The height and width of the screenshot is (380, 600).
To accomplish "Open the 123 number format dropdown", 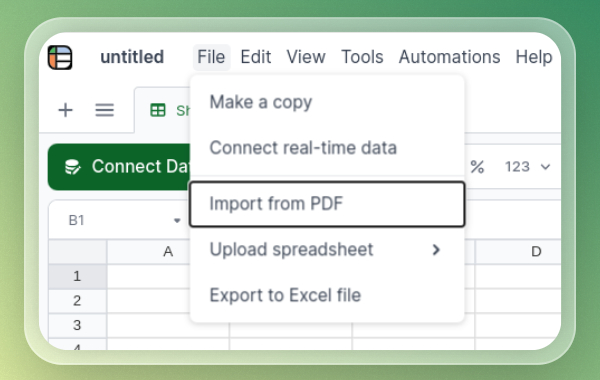I will tap(527, 167).
